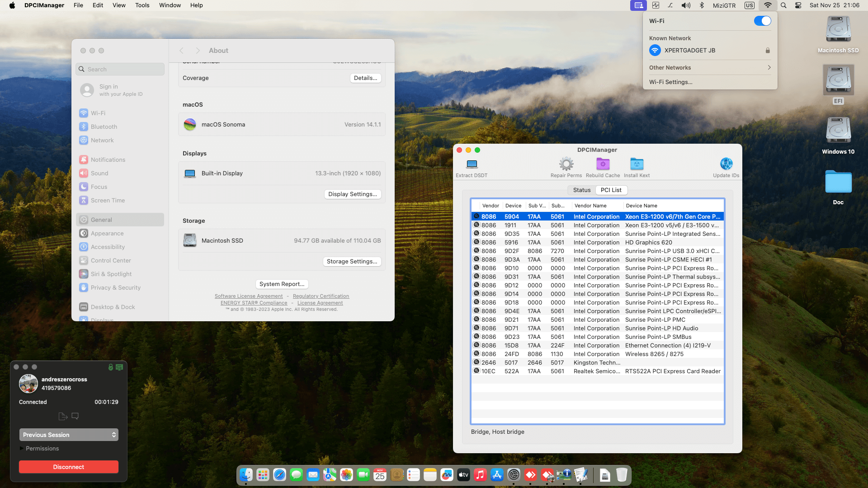Run Repair Perms from DPCIManager toolbar

566,164
